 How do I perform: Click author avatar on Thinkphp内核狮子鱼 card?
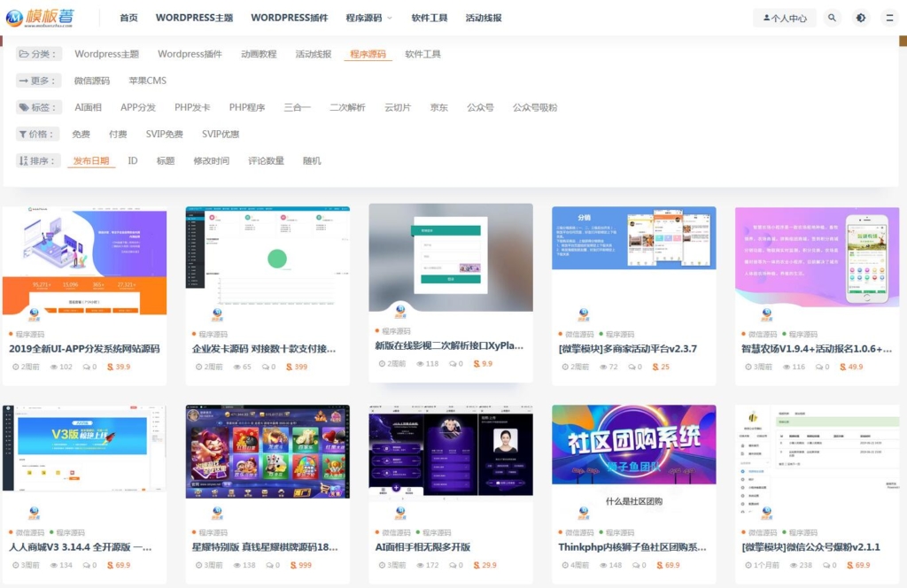tap(583, 513)
